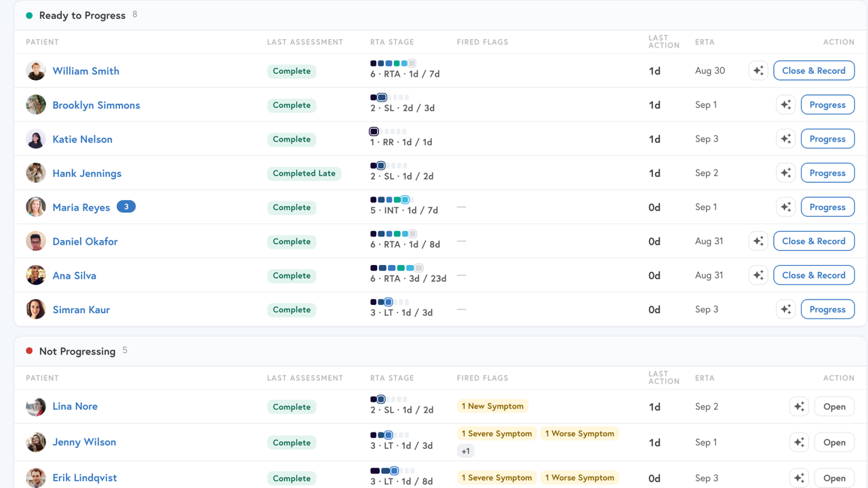The height and width of the screenshot is (488, 868).
Task: Open Katie Nelson patient link
Action: pos(83,139)
